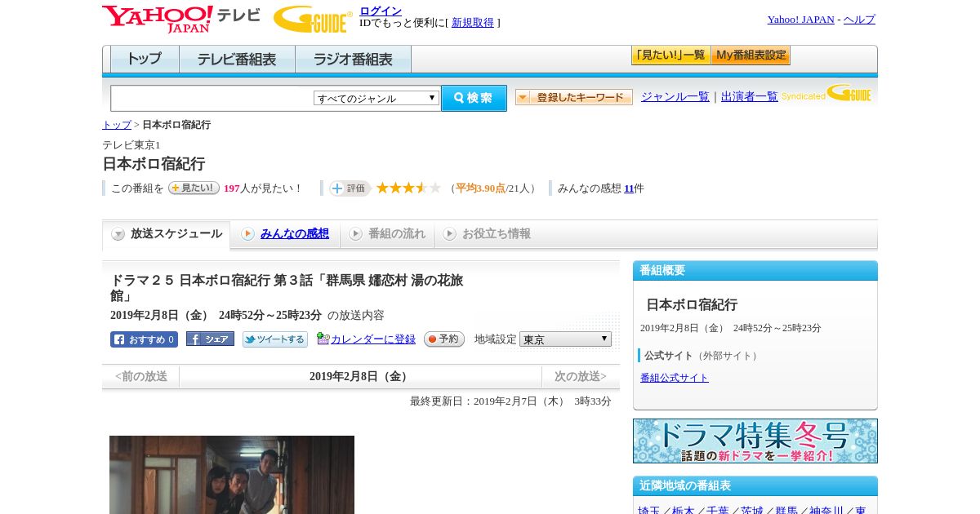Click the 埼玉 region link
The image size is (980, 514).
coord(649,511)
